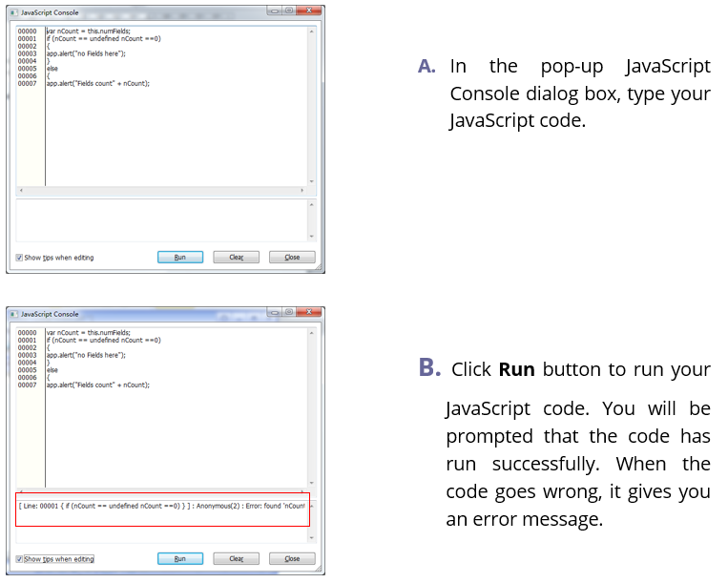Click code editor scroll-up arrow in lower console
This screenshot has width=728, height=583.
[312, 333]
